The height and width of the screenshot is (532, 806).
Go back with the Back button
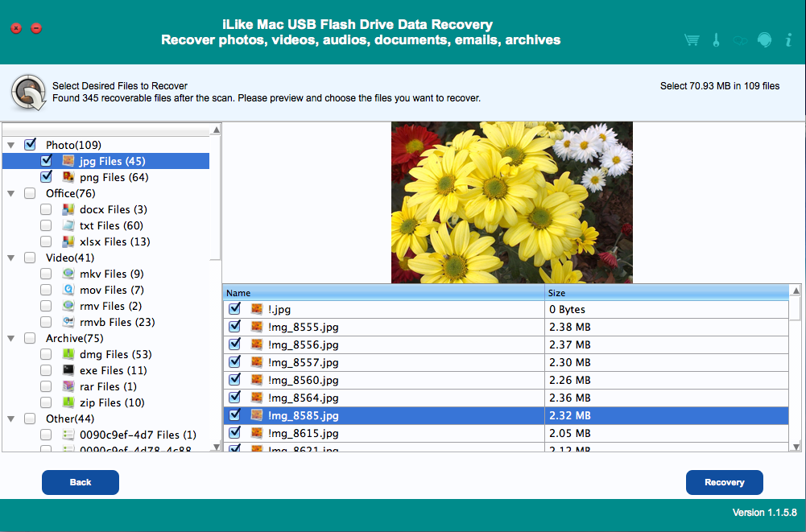[81, 482]
